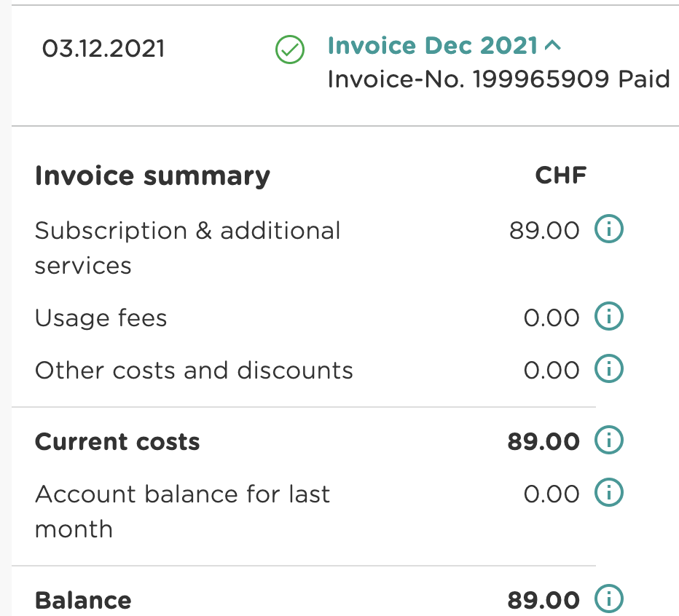
Task: Select the Other costs and discounts label
Action: click(194, 371)
